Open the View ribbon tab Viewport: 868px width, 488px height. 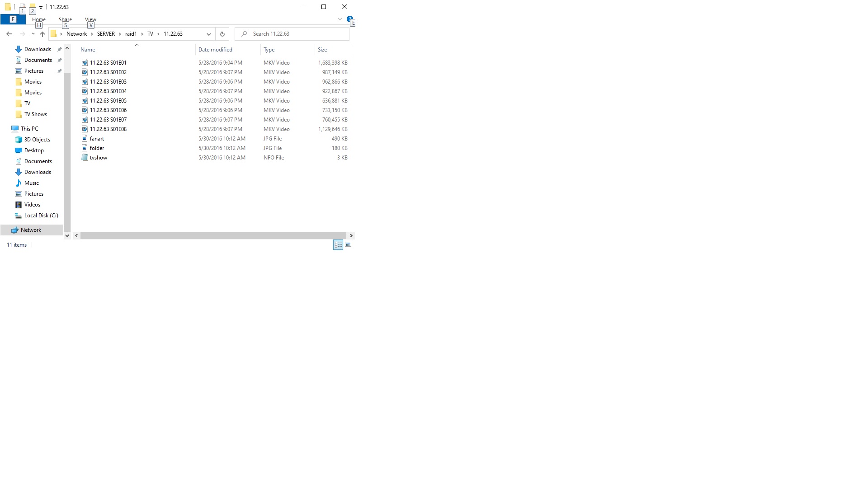coord(90,19)
